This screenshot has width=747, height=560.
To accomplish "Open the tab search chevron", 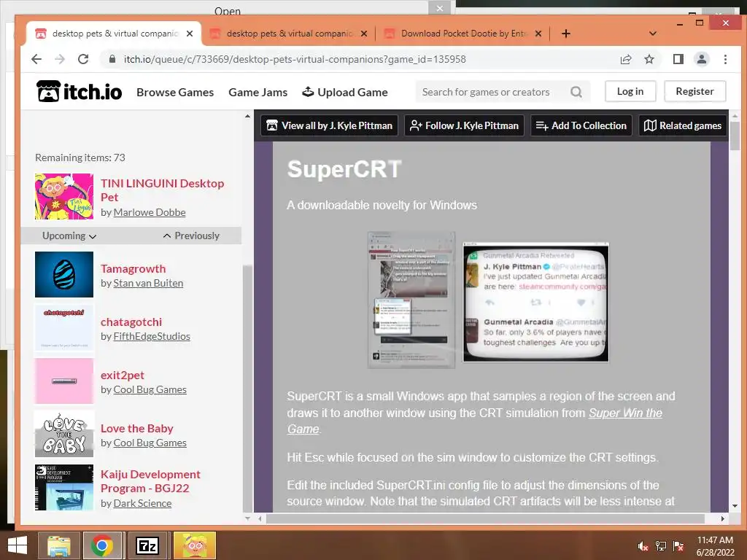I will click(653, 34).
